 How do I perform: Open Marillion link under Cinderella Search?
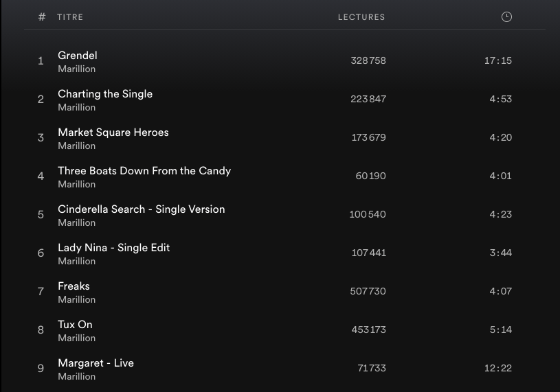click(77, 223)
